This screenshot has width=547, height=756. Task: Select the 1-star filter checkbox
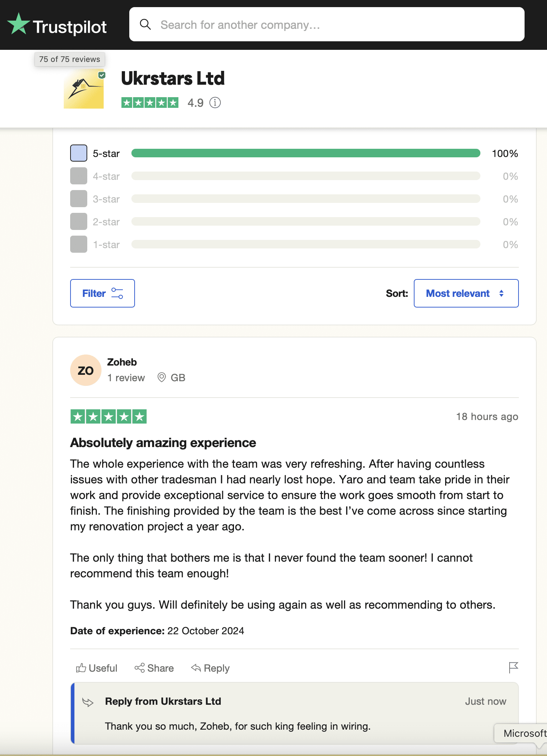(x=79, y=245)
